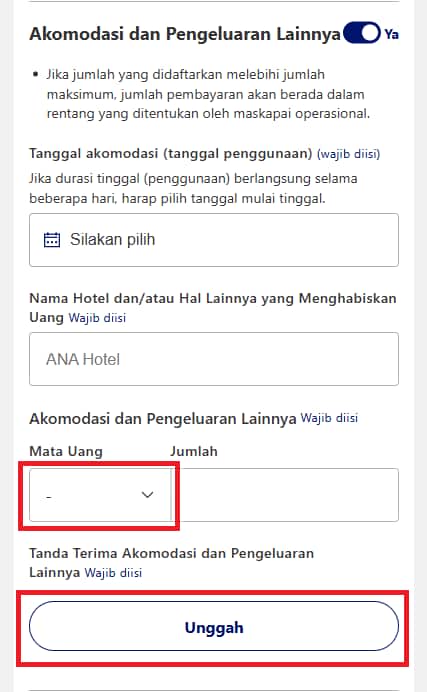Image resolution: width=427 pixels, height=692 pixels.
Task: Click the (wajib diisi) text beside Tanggal akomodasi
Action: [x=348, y=154]
